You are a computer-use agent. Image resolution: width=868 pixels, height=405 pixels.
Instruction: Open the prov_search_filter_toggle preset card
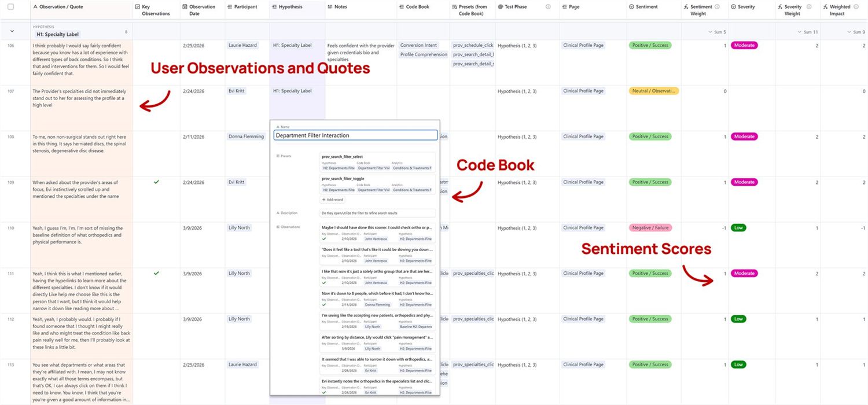coord(377,184)
